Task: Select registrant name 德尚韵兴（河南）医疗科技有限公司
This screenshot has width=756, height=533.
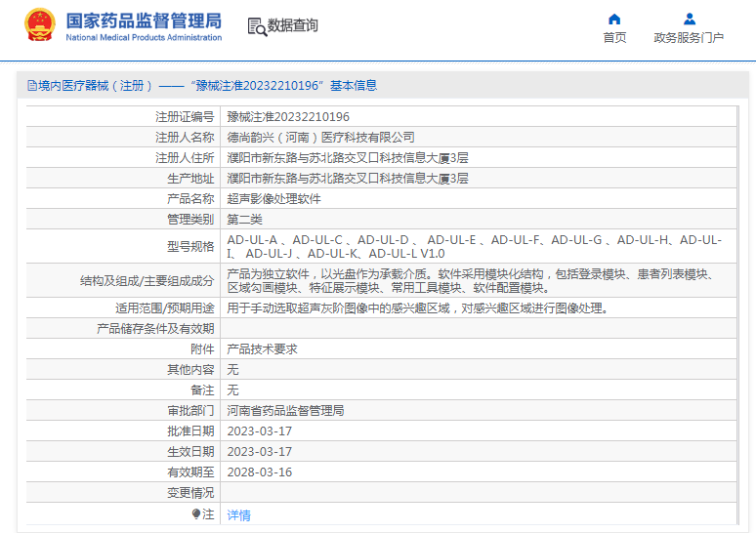Action: [x=320, y=138]
